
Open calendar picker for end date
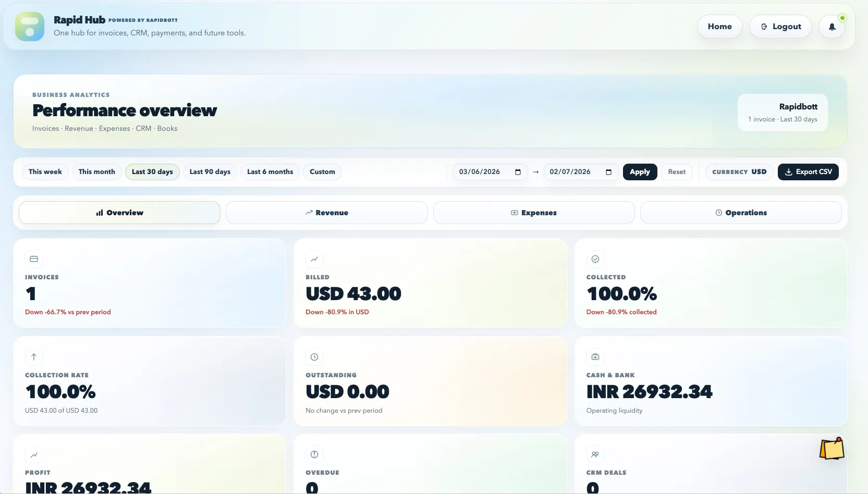tap(608, 172)
